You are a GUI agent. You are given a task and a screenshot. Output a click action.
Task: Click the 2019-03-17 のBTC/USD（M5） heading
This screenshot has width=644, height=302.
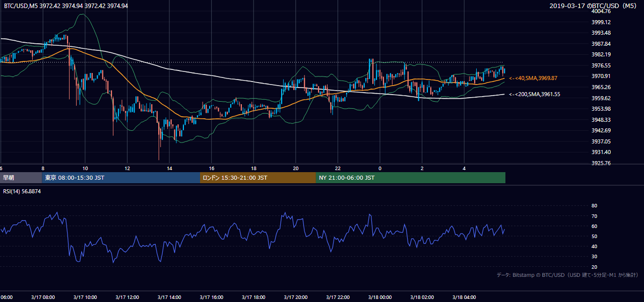[595, 6]
